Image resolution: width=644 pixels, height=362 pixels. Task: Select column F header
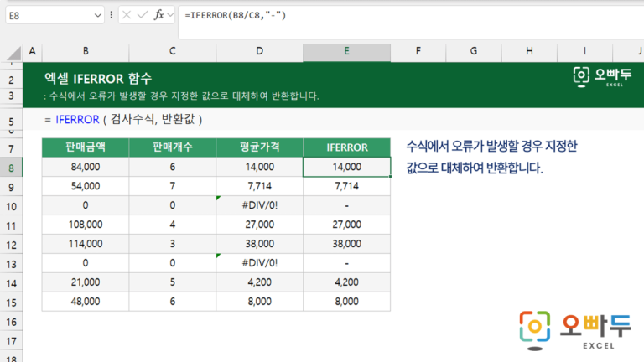[418, 51]
